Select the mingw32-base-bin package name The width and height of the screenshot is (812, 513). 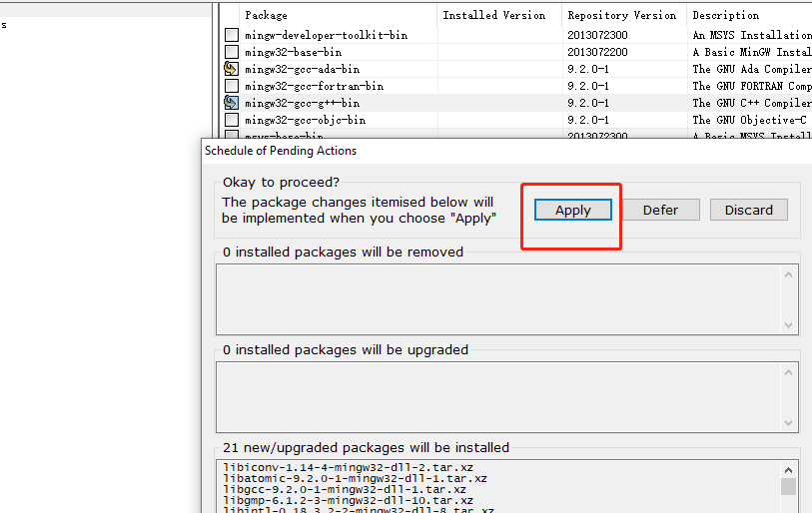click(293, 52)
